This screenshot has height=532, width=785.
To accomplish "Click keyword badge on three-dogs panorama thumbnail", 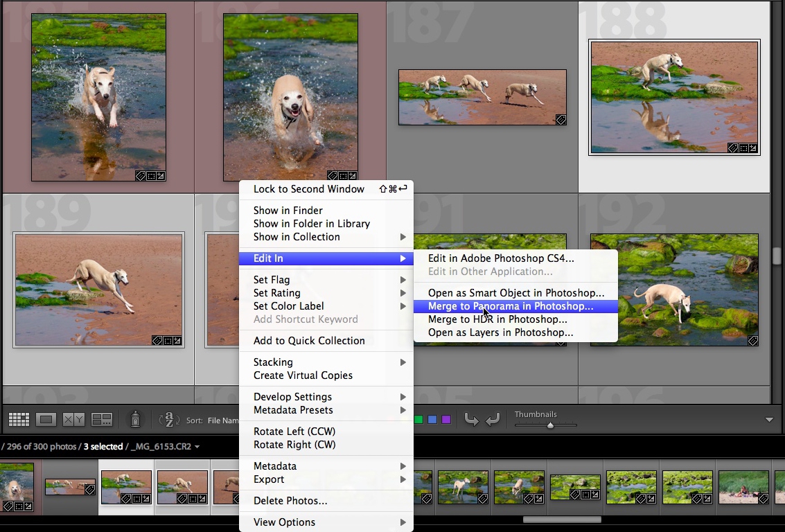I will (561, 120).
